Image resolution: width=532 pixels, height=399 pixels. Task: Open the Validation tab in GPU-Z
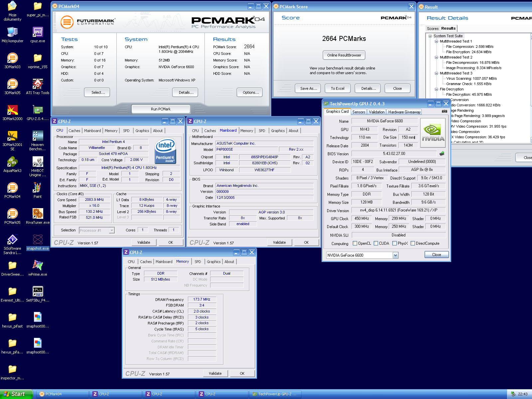pos(377,112)
